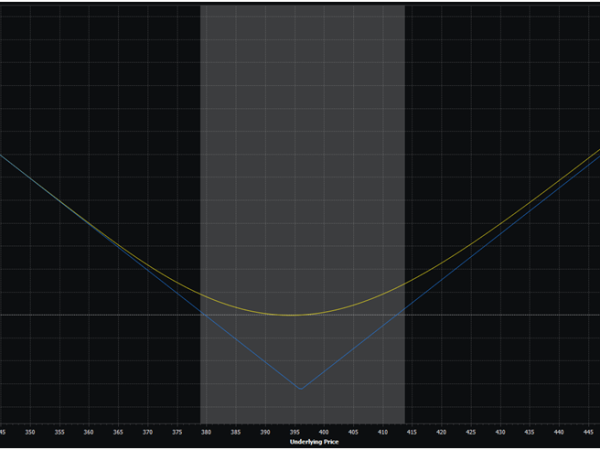Click the yellow curve at the shaded region's left edge

(201, 295)
